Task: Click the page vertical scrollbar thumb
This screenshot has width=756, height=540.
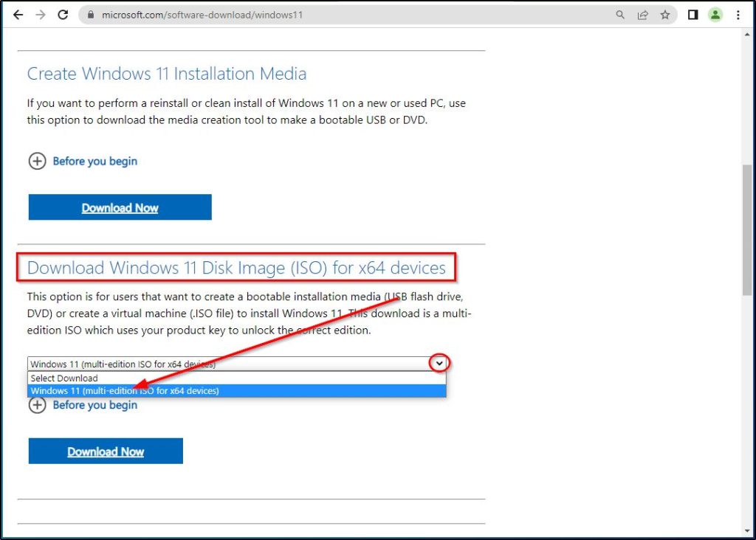Action: pos(747,229)
